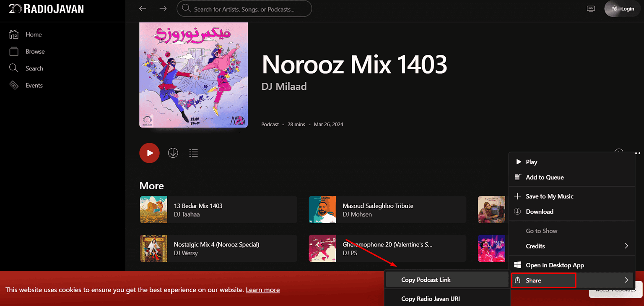Click the Login button
Image resolution: width=644 pixels, height=306 pixels.
point(622,9)
